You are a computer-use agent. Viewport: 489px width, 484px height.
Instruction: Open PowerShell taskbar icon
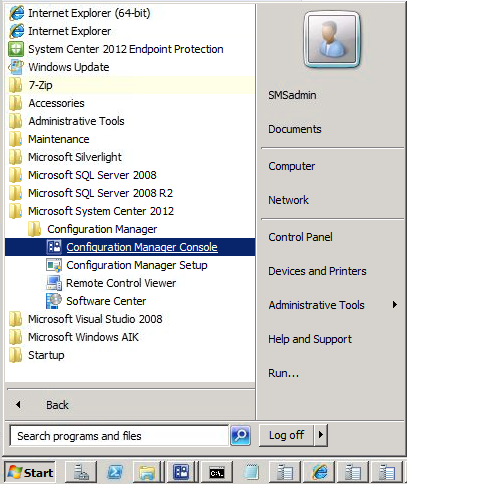[x=114, y=472]
